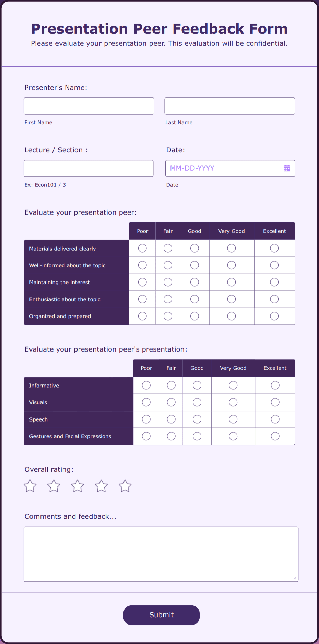
Task: Click the middle star of the rating
Action: click(77, 486)
